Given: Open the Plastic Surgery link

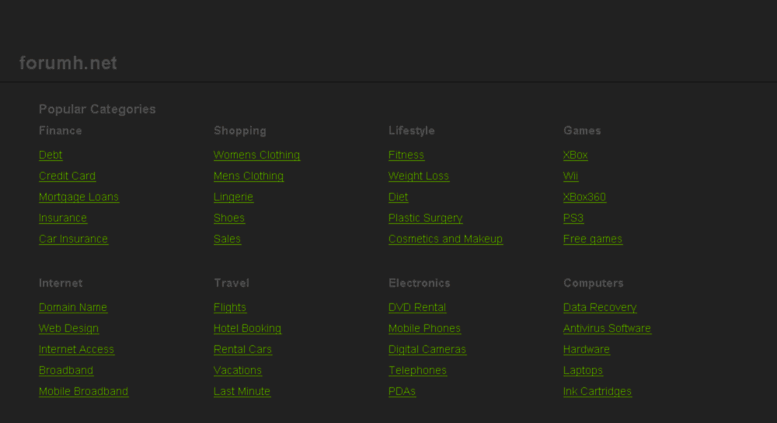Looking at the screenshot, I should coord(426,218).
